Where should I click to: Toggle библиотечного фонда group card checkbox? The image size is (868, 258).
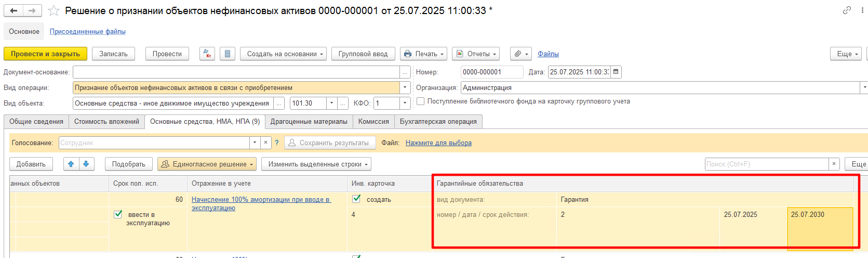pos(421,101)
